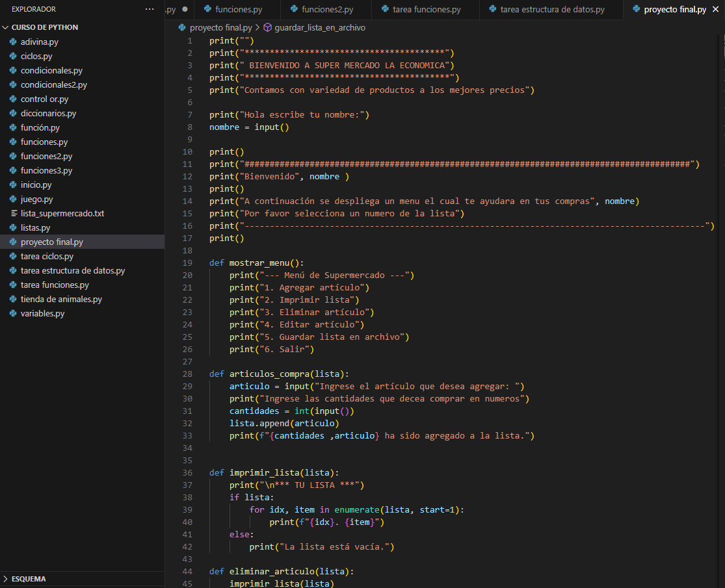725x588 pixels.
Task: Switch to the funciones2.py editor tab
Action: [x=326, y=9]
